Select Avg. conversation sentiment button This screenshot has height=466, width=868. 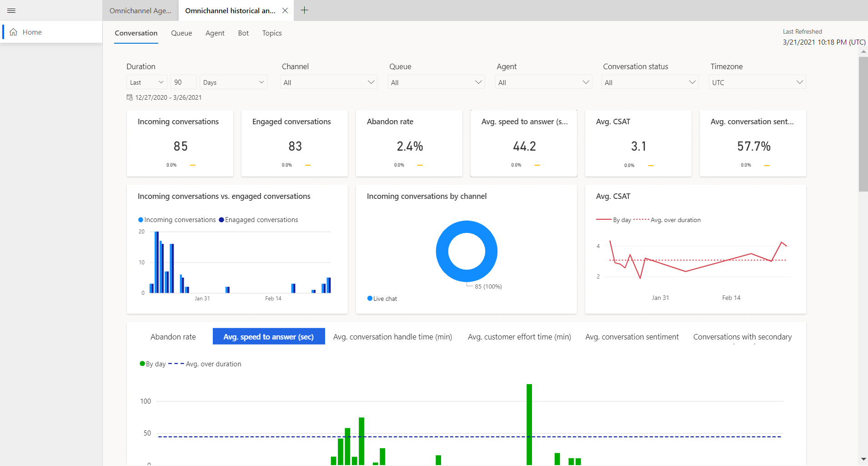(x=632, y=336)
